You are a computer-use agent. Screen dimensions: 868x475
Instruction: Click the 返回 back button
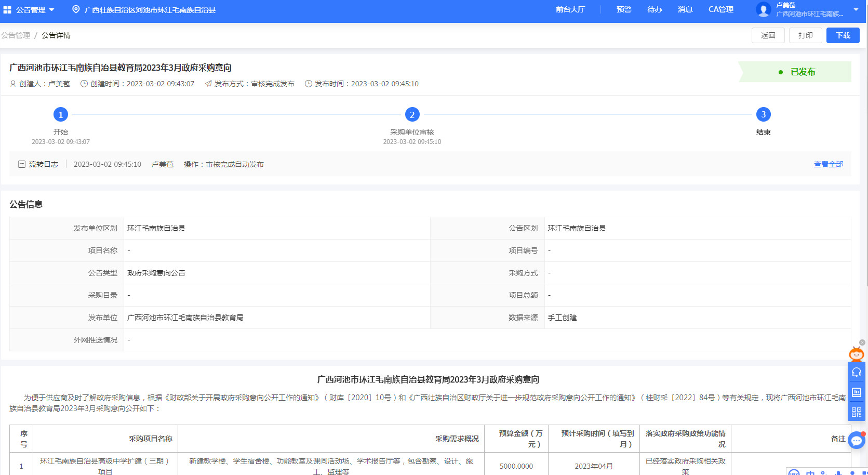768,35
